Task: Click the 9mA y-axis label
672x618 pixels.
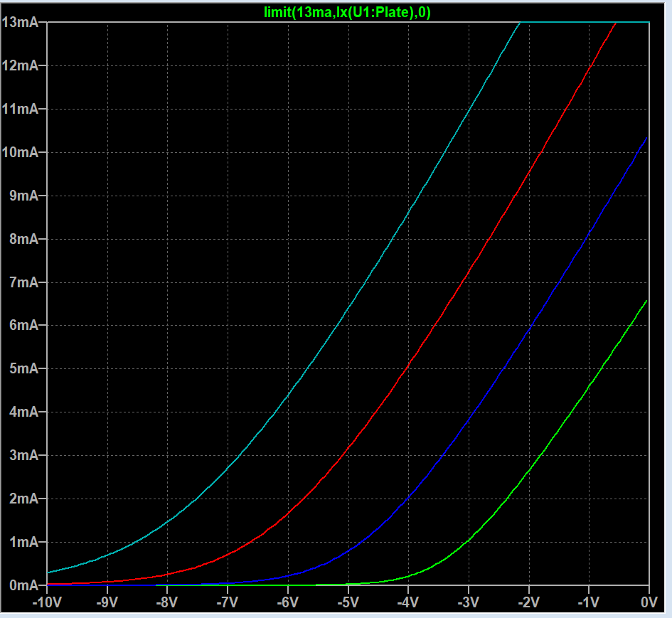Action: 24,196
